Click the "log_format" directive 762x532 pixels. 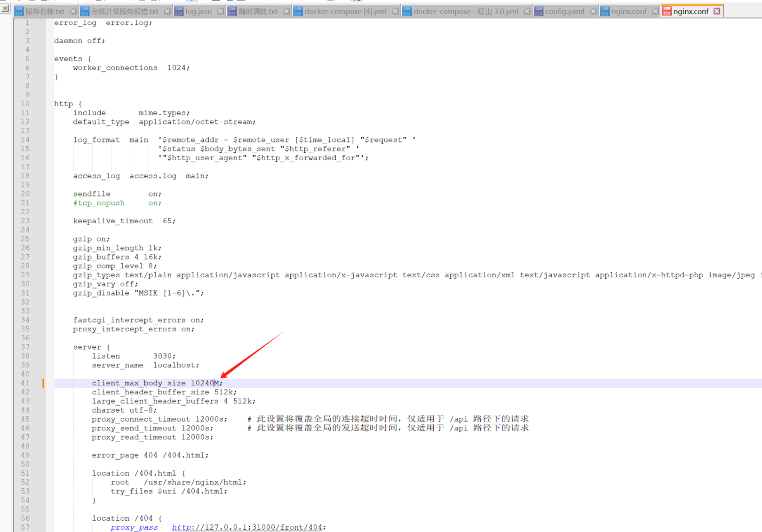[96, 140]
